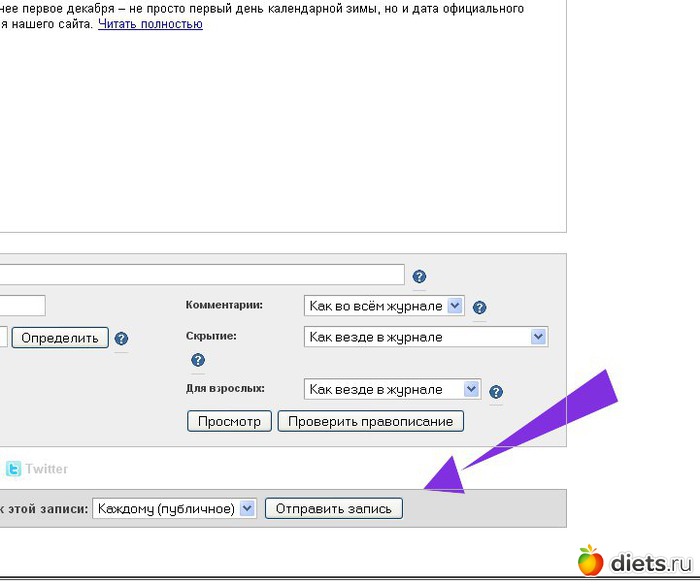Follow the Читать полностью link
This screenshot has width=700, height=584.
tap(150, 23)
